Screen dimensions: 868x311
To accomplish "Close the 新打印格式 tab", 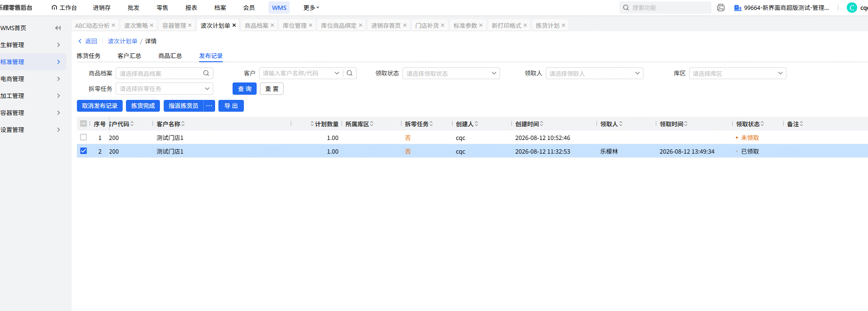I will (525, 25).
